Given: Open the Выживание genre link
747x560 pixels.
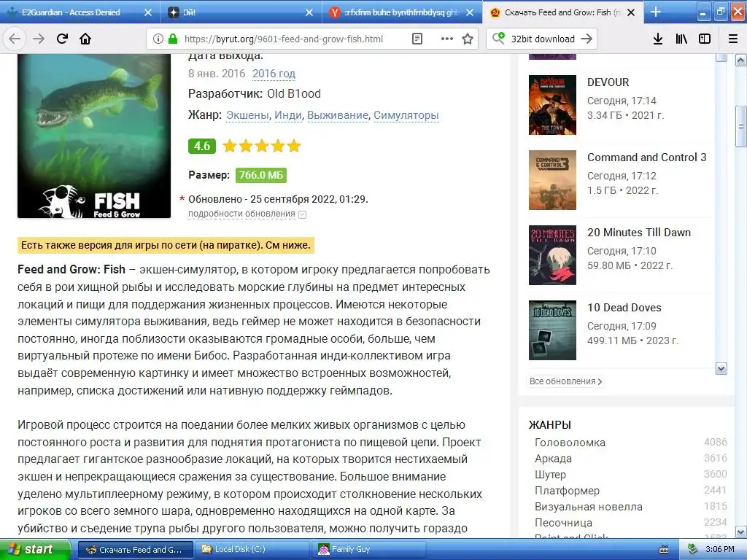Looking at the screenshot, I should (x=338, y=115).
